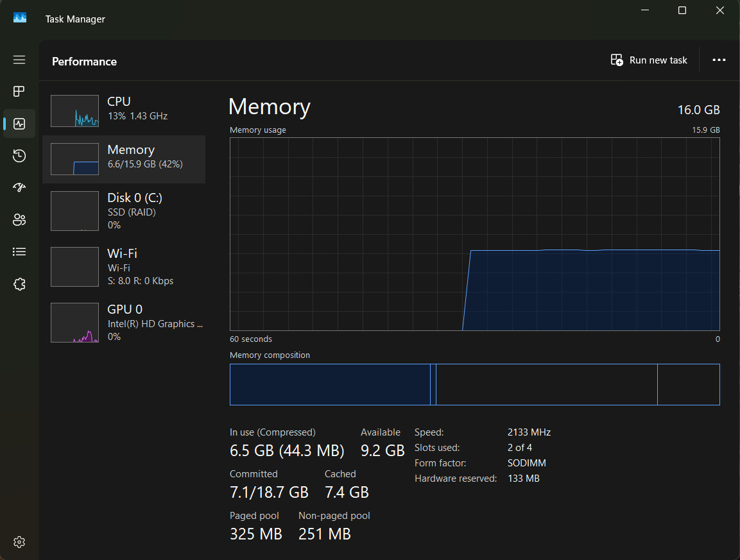Viewport: 740px width, 560px height.
Task: Click the "16.0 GB" total memory label
Action: point(698,110)
